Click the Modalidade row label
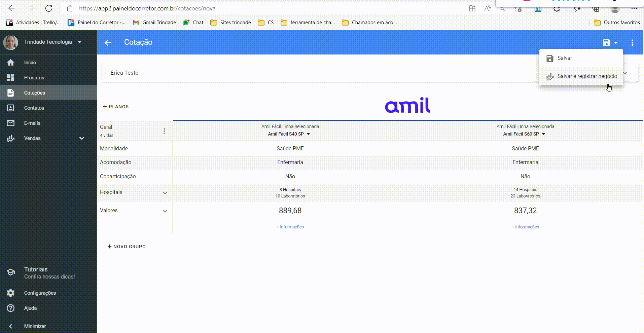The width and height of the screenshot is (644, 333). pos(114,148)
